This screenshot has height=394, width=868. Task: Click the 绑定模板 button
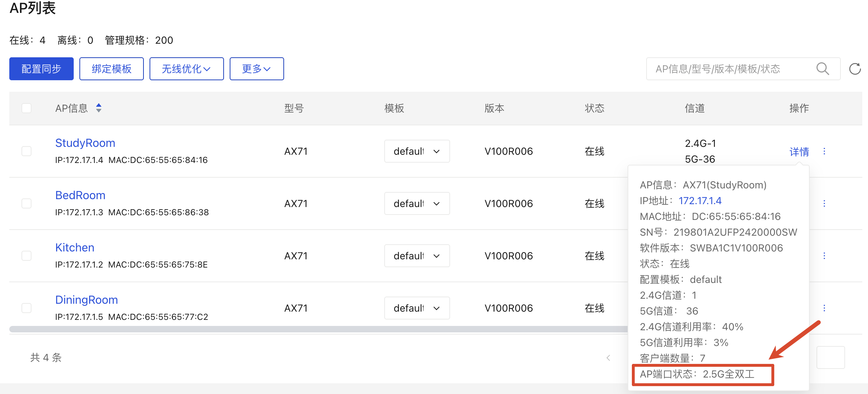[112, 69]
